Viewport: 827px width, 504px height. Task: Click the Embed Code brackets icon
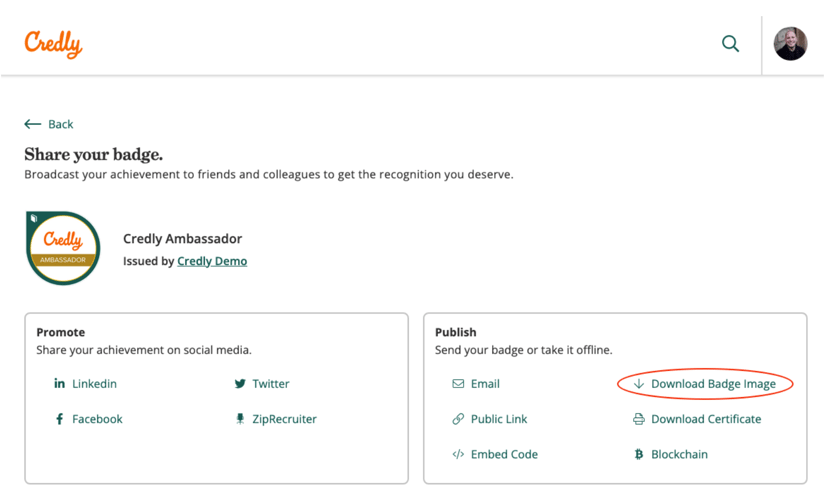pos(458,454)
